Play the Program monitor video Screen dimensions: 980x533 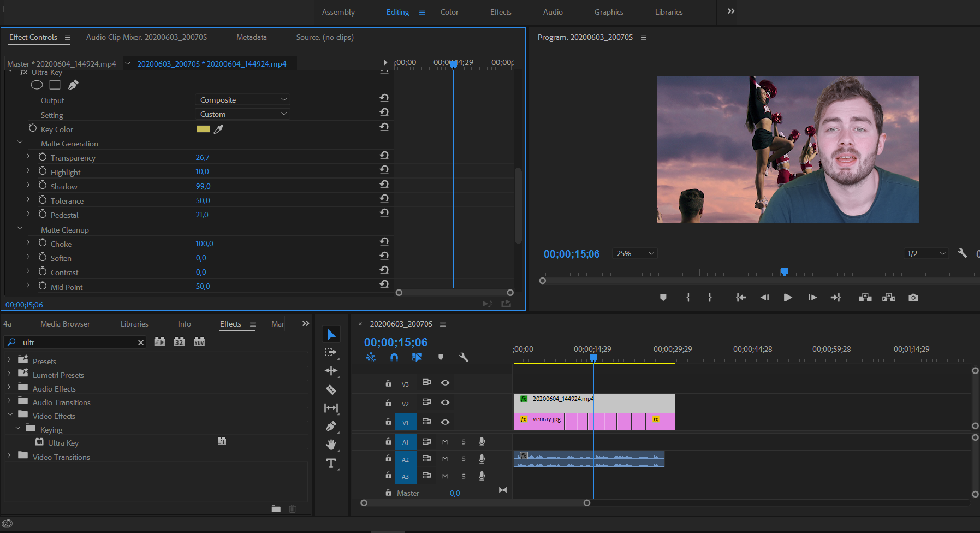(x=787, y=298)
